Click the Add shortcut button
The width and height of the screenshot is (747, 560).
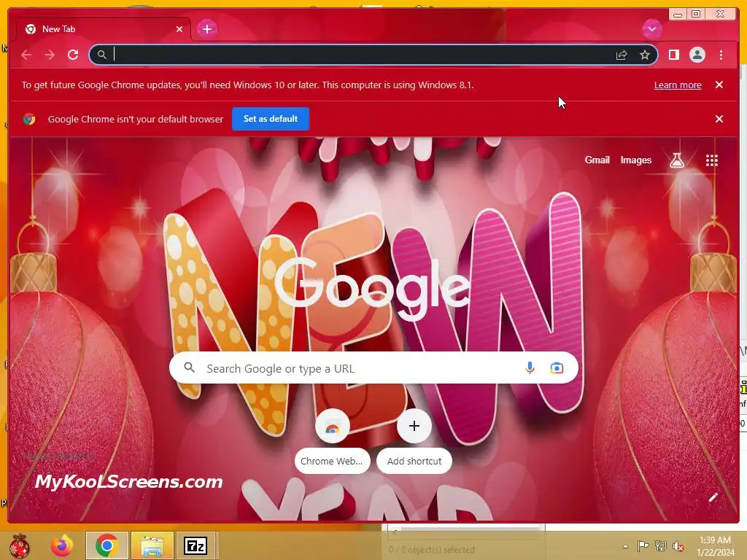pos(414,440)
